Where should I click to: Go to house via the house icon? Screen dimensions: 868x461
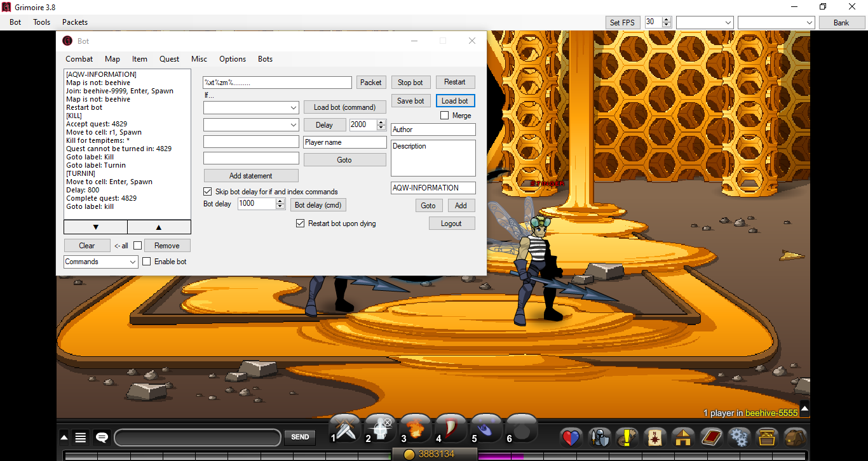(683, 438)
